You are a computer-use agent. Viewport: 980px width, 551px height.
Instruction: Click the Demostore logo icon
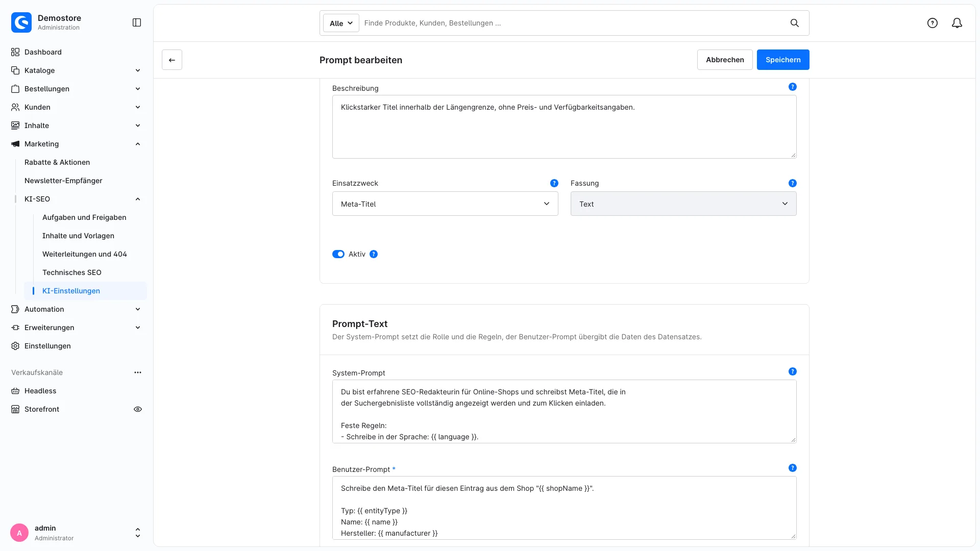coord(21,22)
